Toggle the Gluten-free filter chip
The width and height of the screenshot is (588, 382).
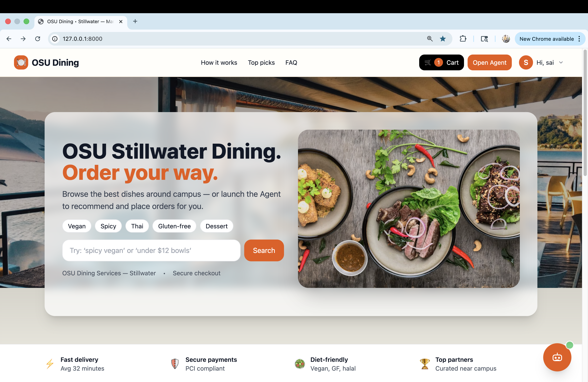[x=174, y=226]
